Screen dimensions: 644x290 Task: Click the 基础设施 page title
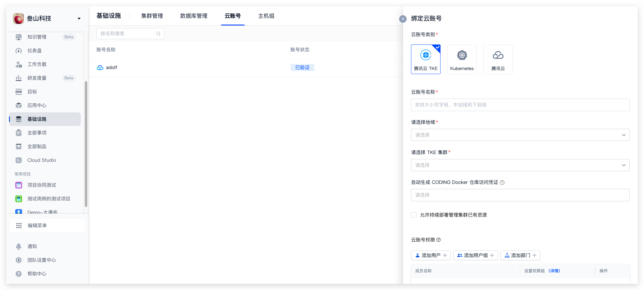point(109,16)
